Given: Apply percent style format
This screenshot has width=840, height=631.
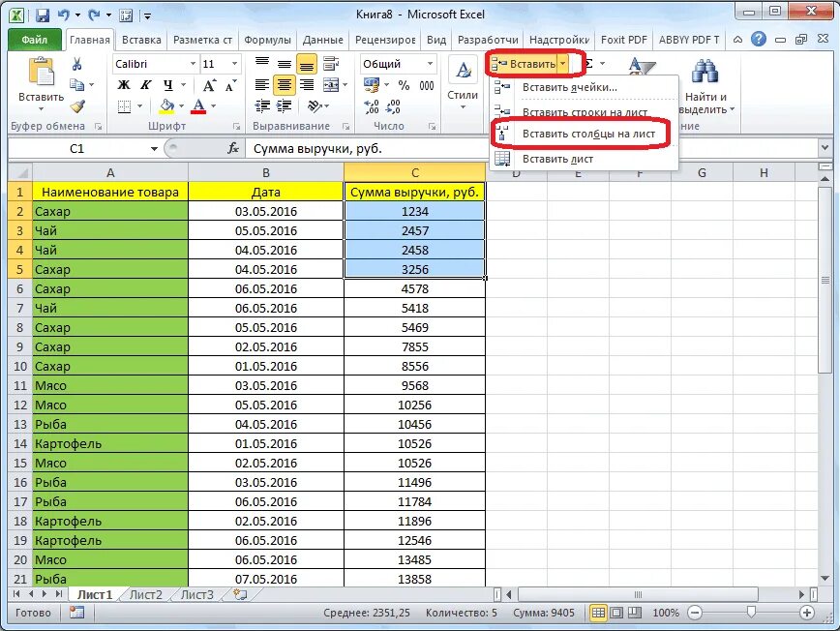Looking at the screenshot, I should point(404,84).
